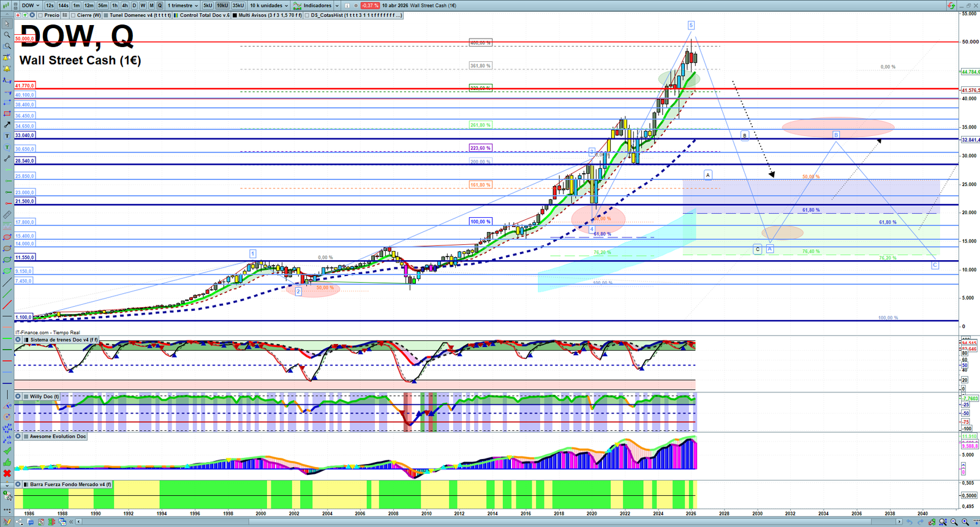Select the text T tool

[x=7, y=136]
